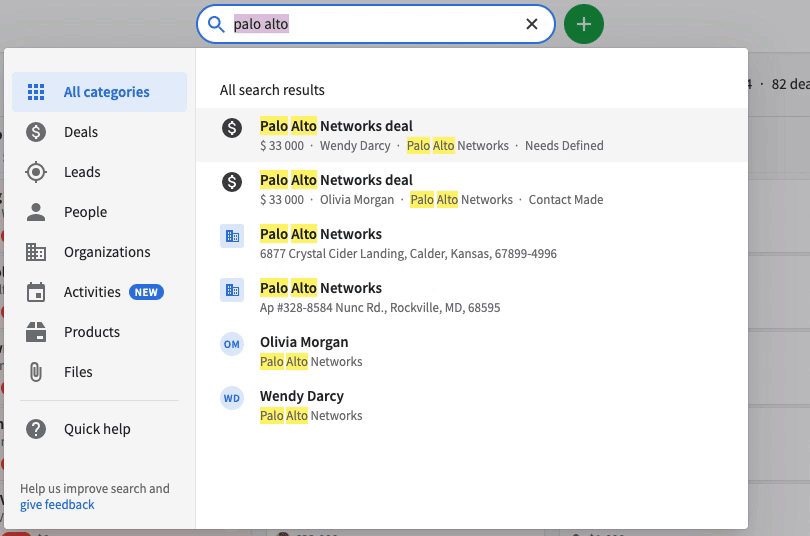The width and height of the screenshot is (810, 536).
Task: Click the green plus add button
Action: click(x=584, y=24)
